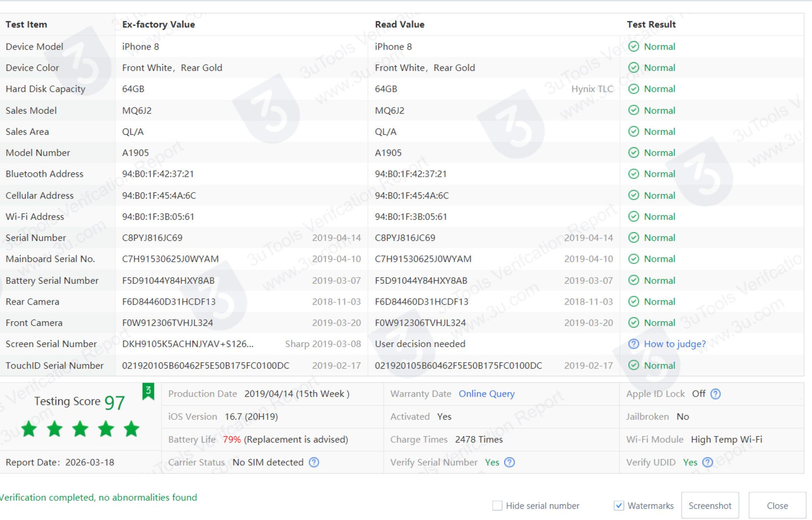Select the Ex-factory front camera serial F0W912306TVHJL324

click(x=167, y=323)
